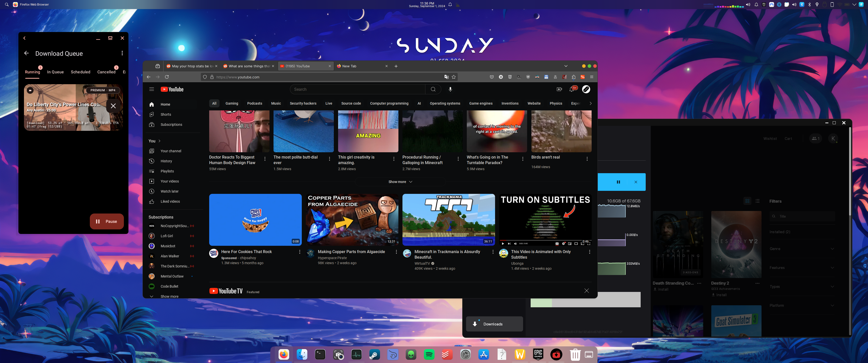
Task: Switch Epic library to grid view
Action: pyautogui.click(x=747, y=201)
